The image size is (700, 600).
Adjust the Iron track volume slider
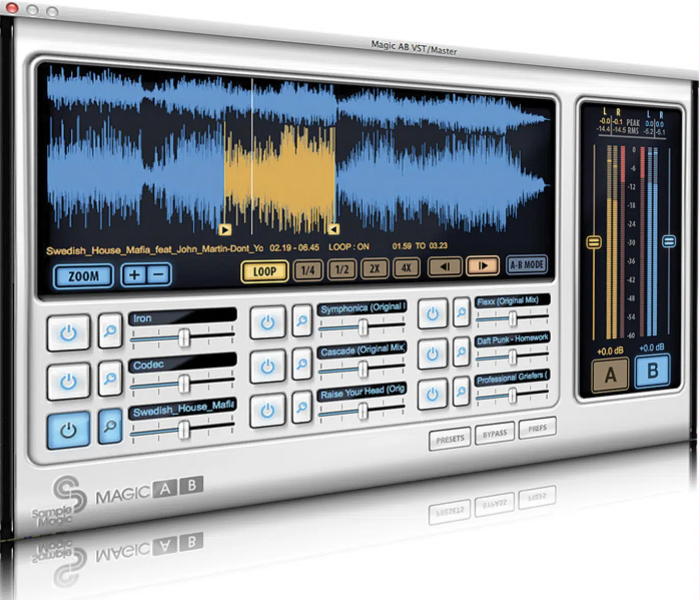184,337
